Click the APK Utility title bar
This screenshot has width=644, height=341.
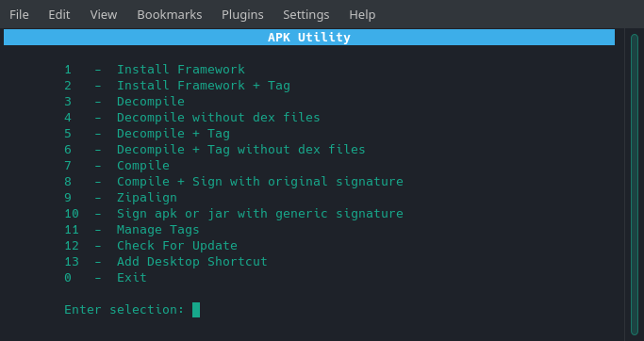[309, 38]
